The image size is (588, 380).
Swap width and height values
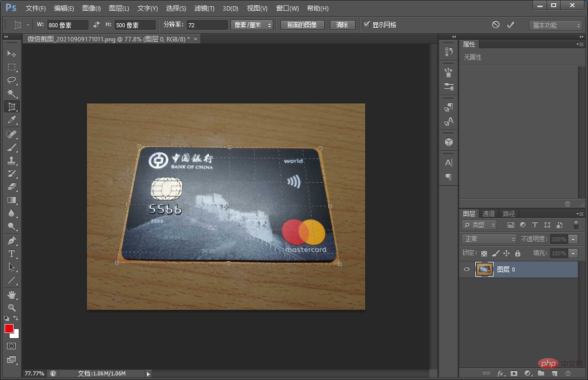pyautogui.click(x=96, y=24)
